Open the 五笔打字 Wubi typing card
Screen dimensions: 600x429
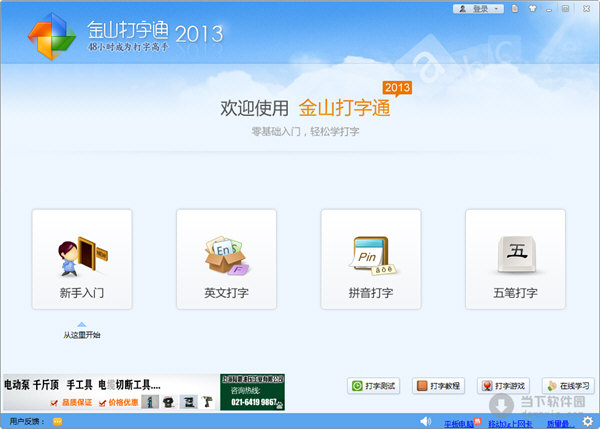tap(515, 259)
